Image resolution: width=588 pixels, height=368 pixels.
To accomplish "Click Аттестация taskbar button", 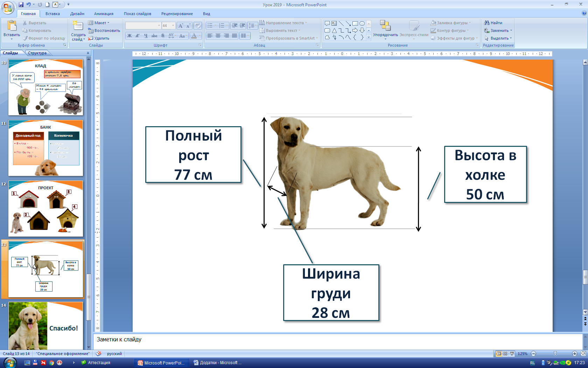I will click(96, 363).
